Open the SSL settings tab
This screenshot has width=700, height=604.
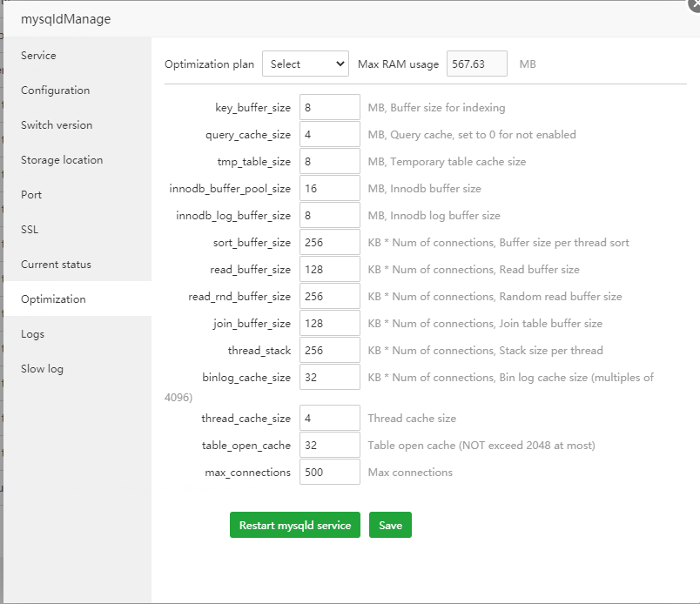click(x=30, y=230)
